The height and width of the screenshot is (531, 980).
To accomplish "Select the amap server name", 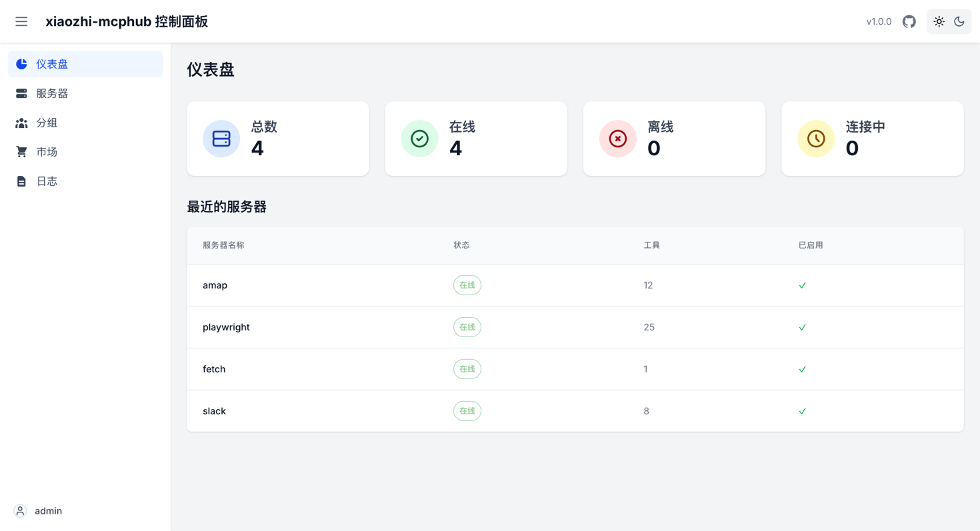I will pyautogui.click(x=215, y=285).
